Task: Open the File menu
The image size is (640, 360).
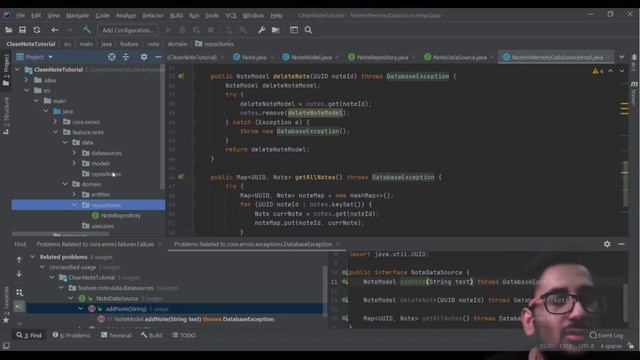Action: [20, 16]
